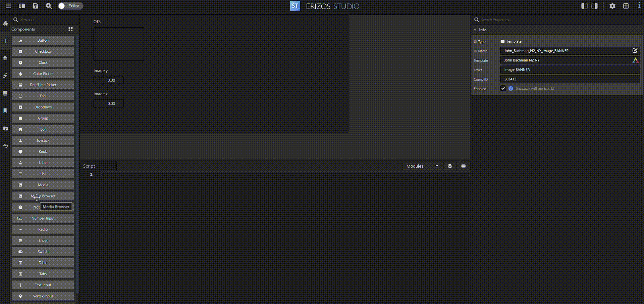Viewport: 644px width, 304px height.
Task: Click the magnifier zoom icon in top toolbar
Action: coord(49,6)
